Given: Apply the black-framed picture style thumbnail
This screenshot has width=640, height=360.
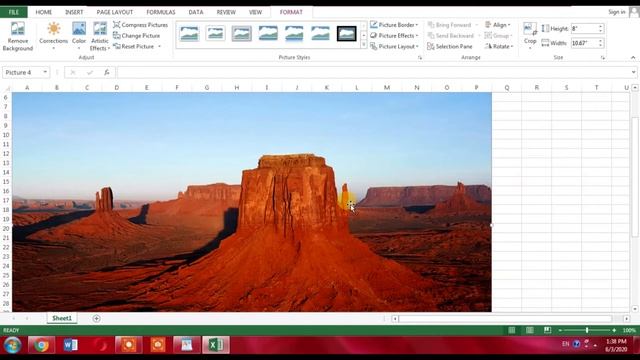Looking at the screenshot, I should (x=346, y=33).
